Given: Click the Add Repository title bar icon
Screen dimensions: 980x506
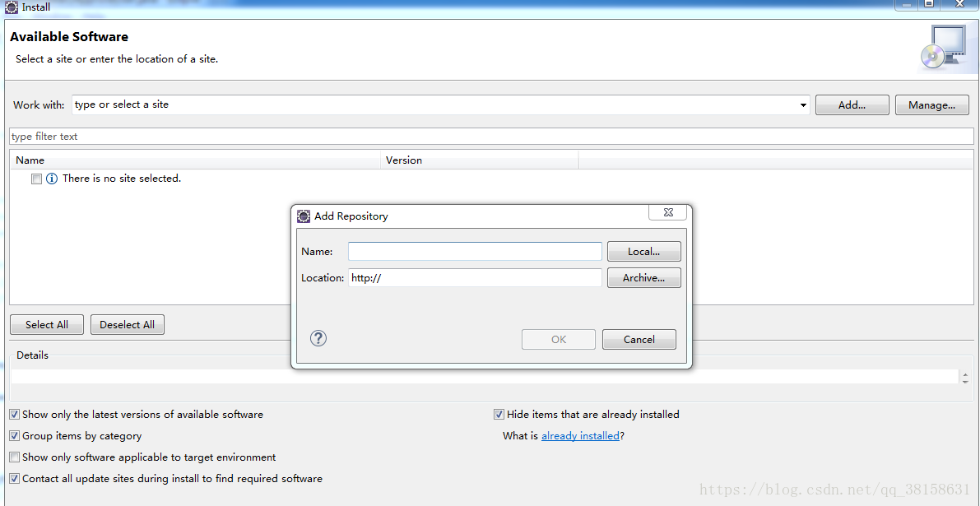Looking at the screenshot, I should pos(303,216).
